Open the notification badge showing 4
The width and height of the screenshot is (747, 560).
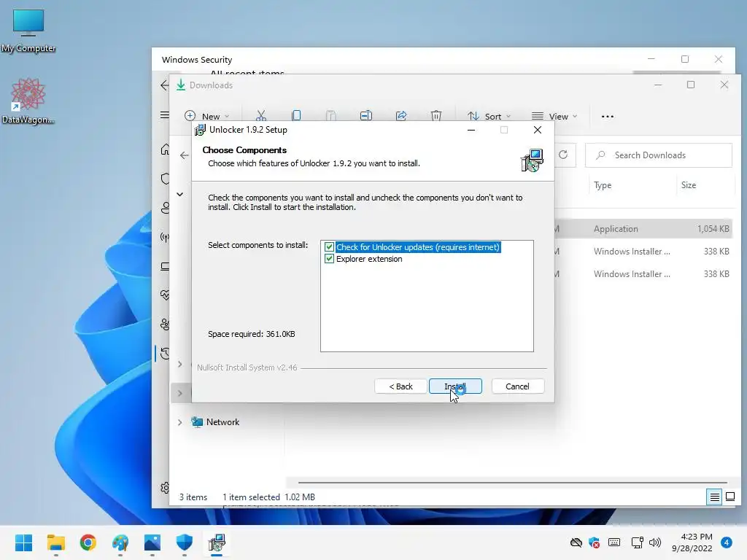coord(726,542)
